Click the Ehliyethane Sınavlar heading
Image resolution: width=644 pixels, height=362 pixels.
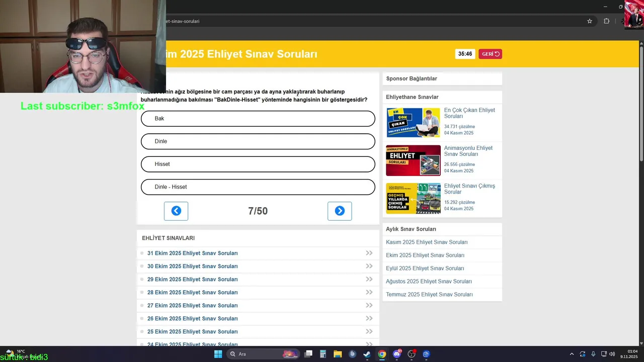click(x=412, y=97)
